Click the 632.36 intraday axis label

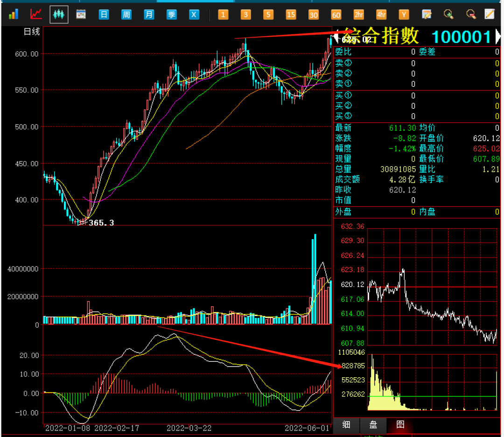pyautogui.click(x=353, y=226)
